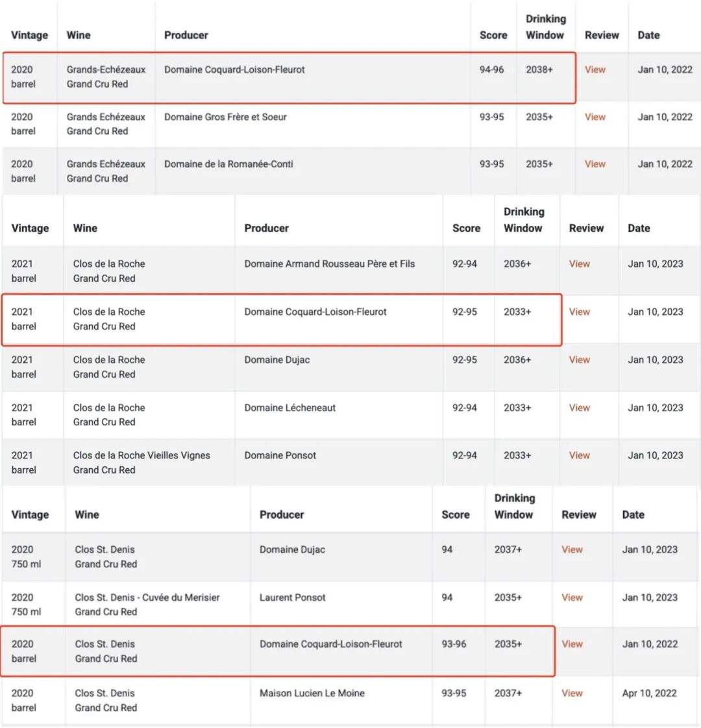View Domaine Dujac Clos St. Denis review
Screen dimensions: 701x728
pyautogui.click(x=572, y=549)
